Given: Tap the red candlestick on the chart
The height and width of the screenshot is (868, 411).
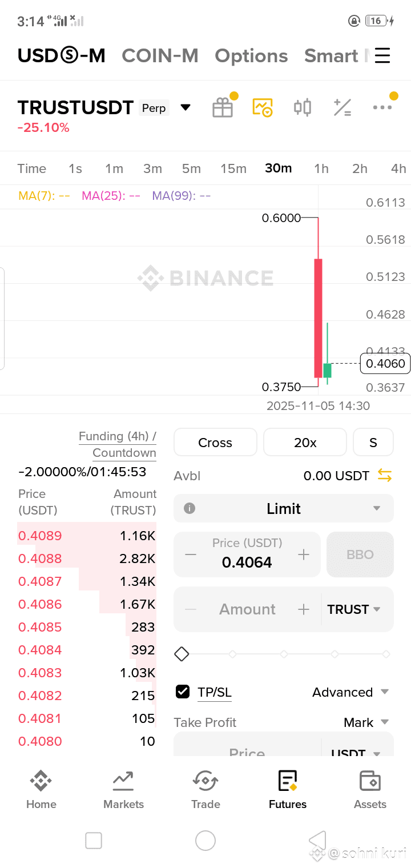Looking at the screenshot, I should pos(318,318).
